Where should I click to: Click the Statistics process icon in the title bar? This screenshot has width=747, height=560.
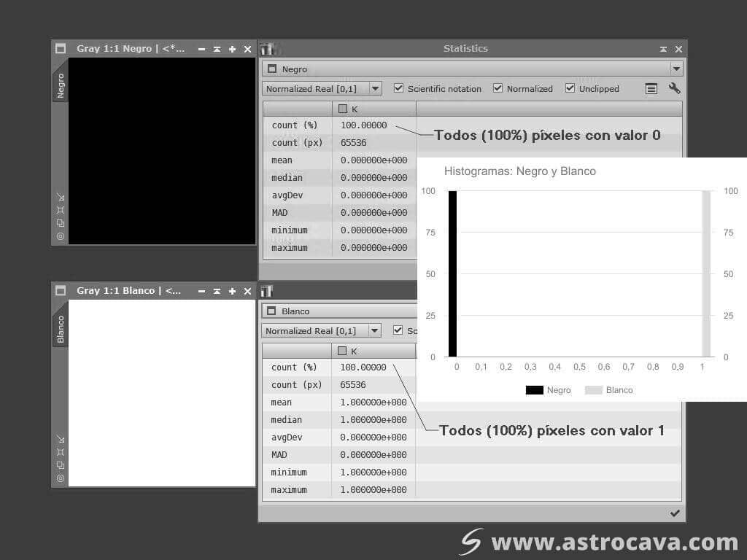pos(267,48)
